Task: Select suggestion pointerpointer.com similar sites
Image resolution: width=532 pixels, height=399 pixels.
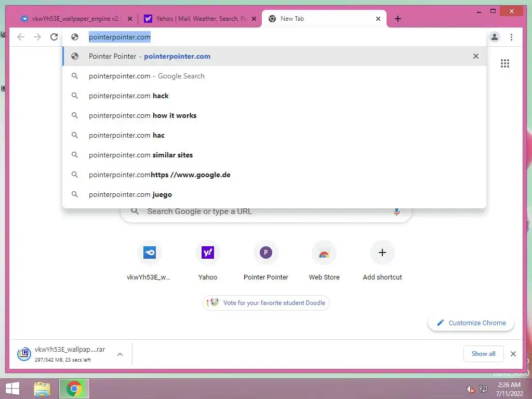Action: pos(274,155)
